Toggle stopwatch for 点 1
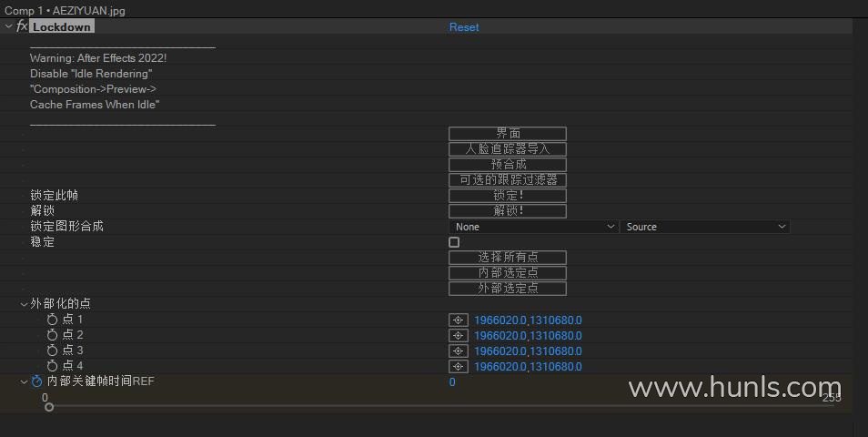Screen dimensions: 868x437 [52, 320]
